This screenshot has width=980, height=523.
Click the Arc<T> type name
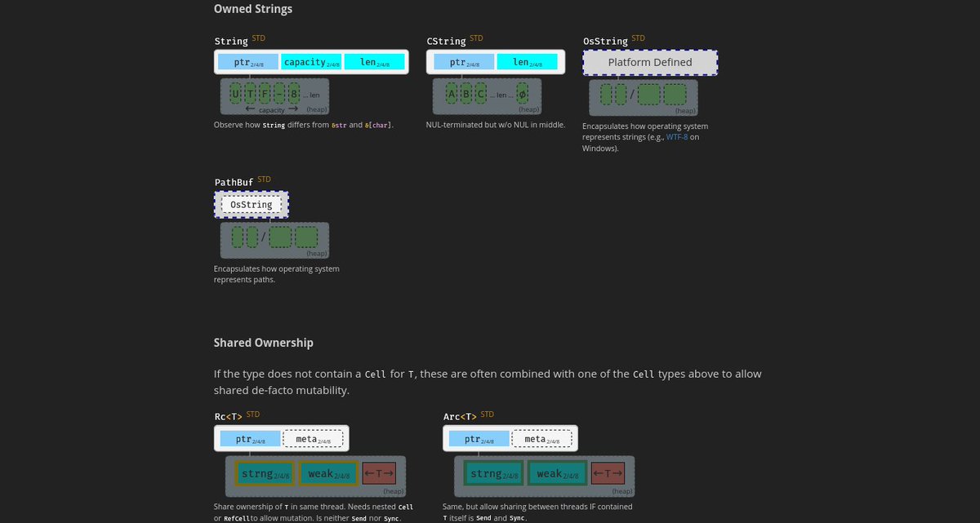tap(460, 417)
